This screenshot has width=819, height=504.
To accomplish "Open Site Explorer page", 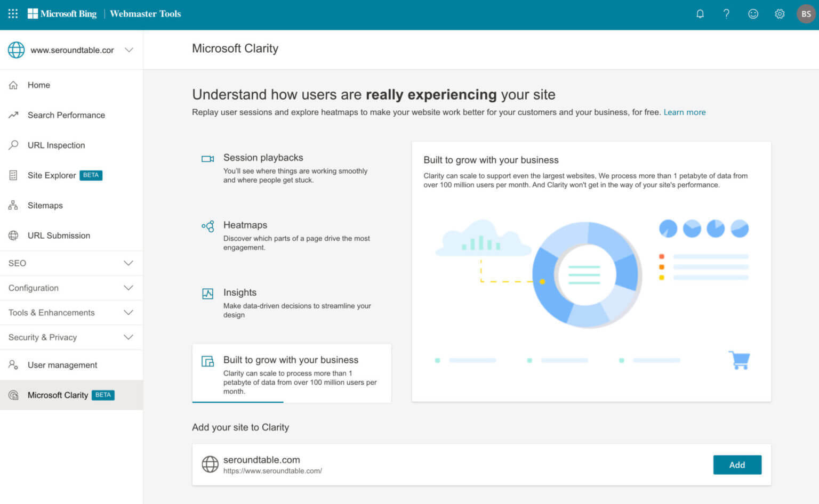I will pyautogui.click(x=71, y=175).
